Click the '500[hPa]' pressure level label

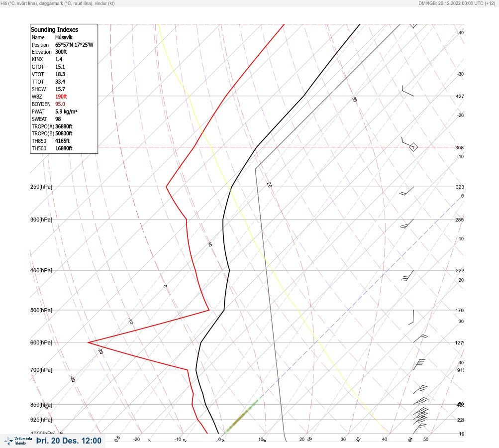click(x=41, y=310)
